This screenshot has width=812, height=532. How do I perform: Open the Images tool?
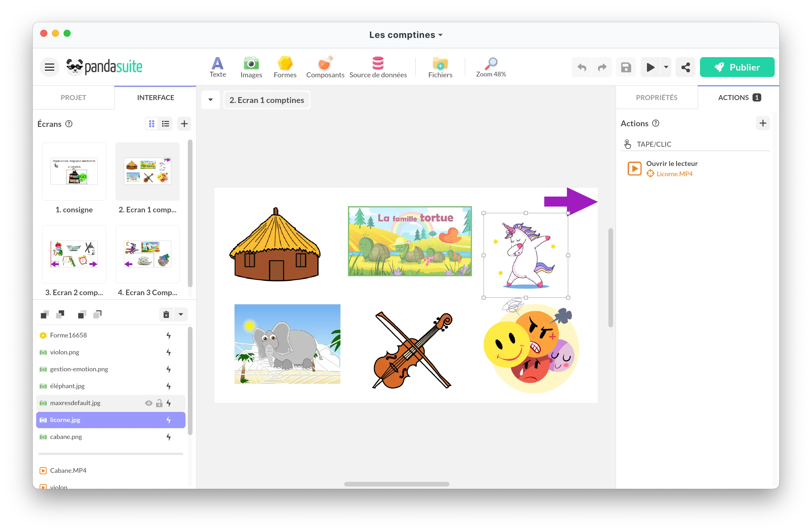[251, 67]
